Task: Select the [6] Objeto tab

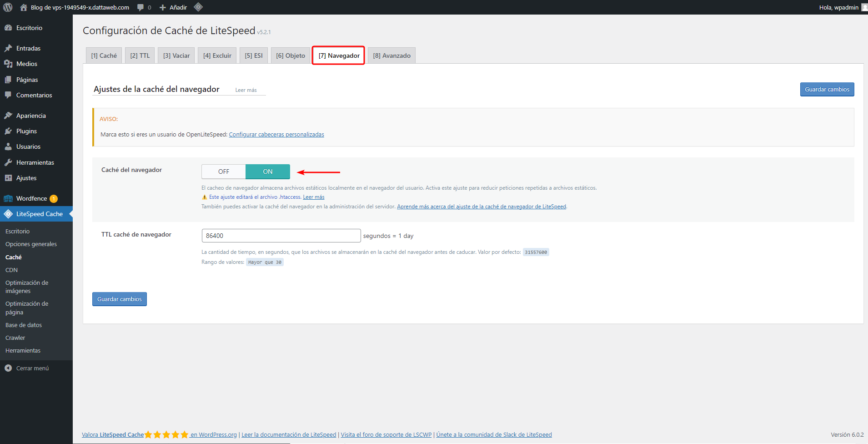Action: coord(291,55)
